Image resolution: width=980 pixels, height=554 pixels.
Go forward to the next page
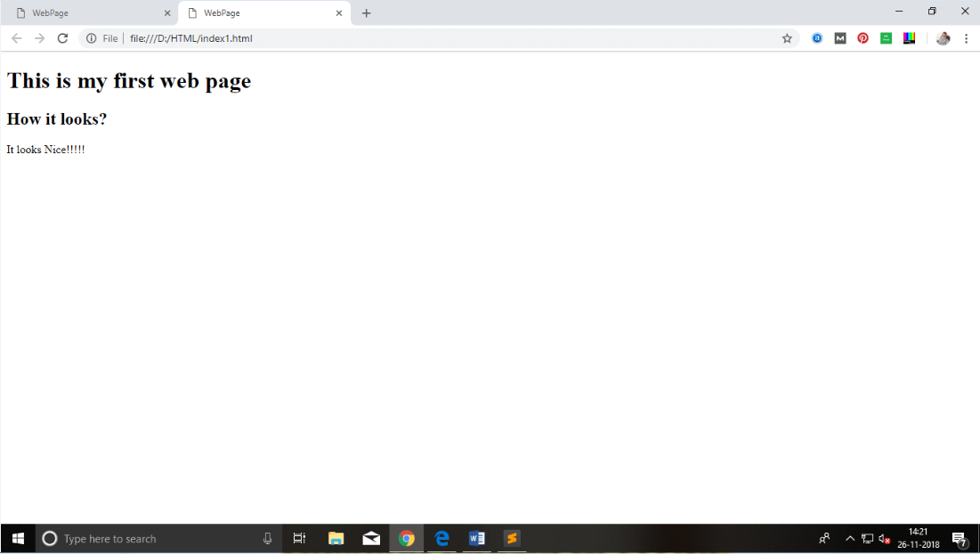pos(39,38)
